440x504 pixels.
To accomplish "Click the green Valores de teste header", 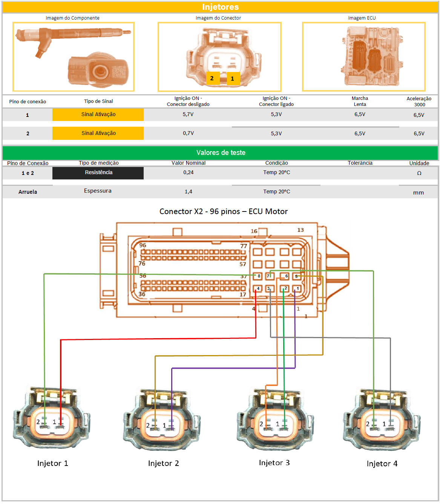I will click(220, 153).
